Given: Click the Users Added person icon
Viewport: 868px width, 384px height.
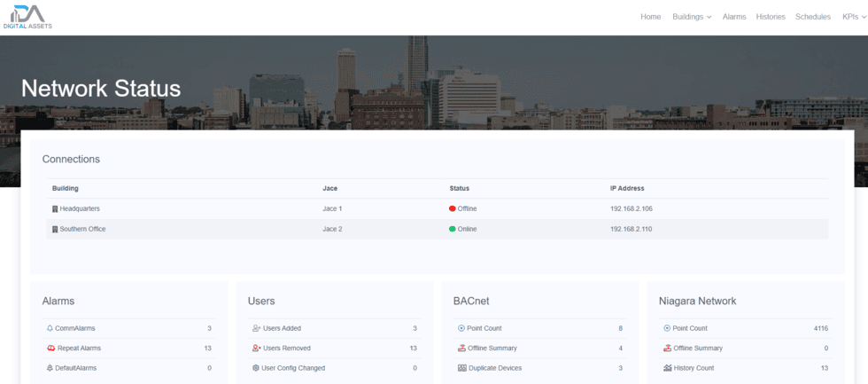Looking at the screenshot, I should pos(256,328).
